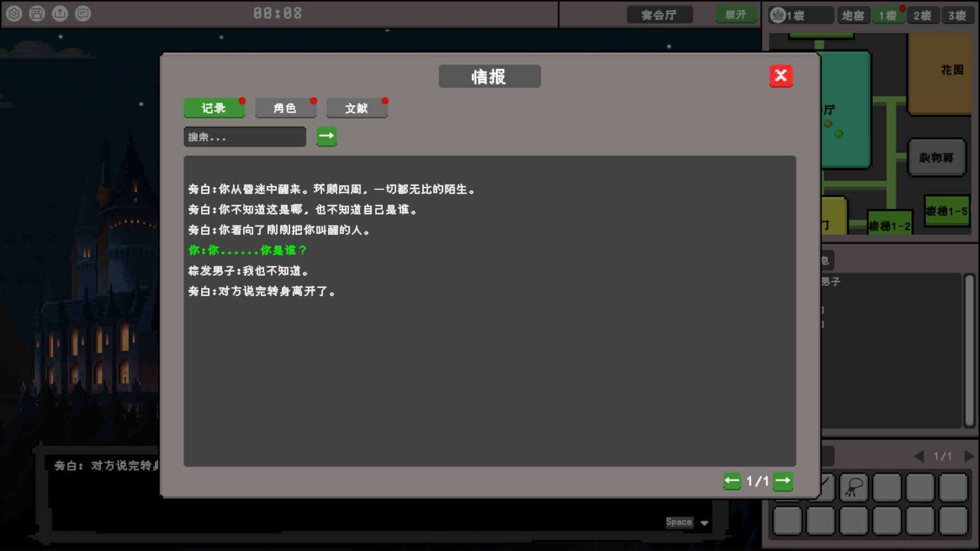The height and width of the screenshot is (551, 980).
Task: Open the Space dropdown arrow at the bottom
Action: 704,522
